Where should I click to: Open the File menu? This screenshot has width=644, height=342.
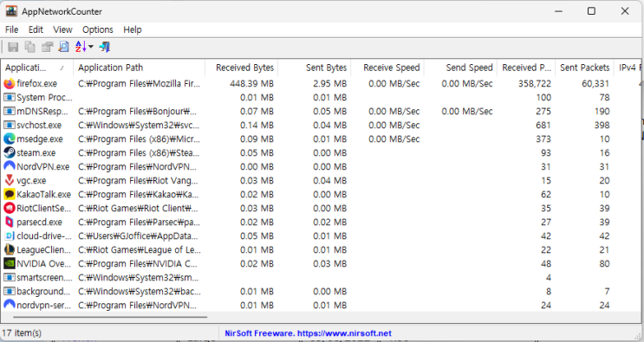click(x=11, y=29)
